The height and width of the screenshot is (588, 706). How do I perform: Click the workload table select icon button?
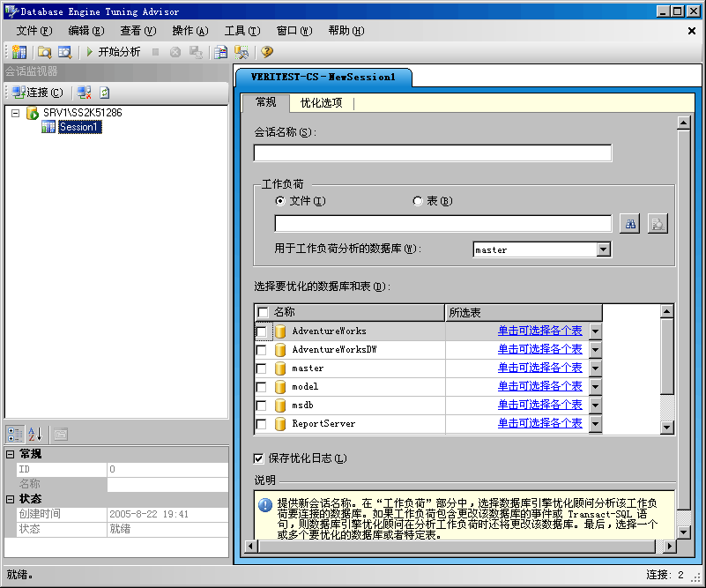658,224
